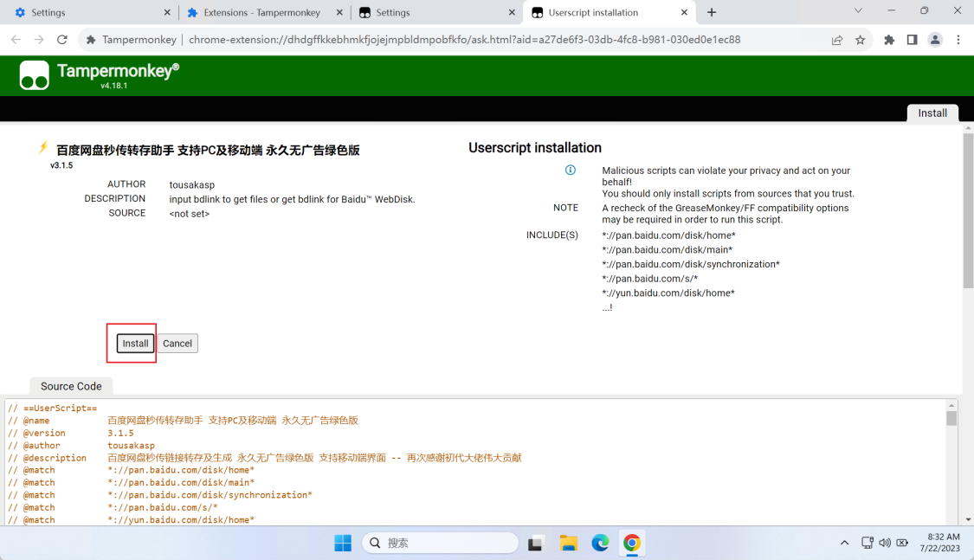Image resolution: width=974 pixels, height=560 pixels.
Task: Close the Extensions - Tampermonkey tab
Action: coord(339,12)
